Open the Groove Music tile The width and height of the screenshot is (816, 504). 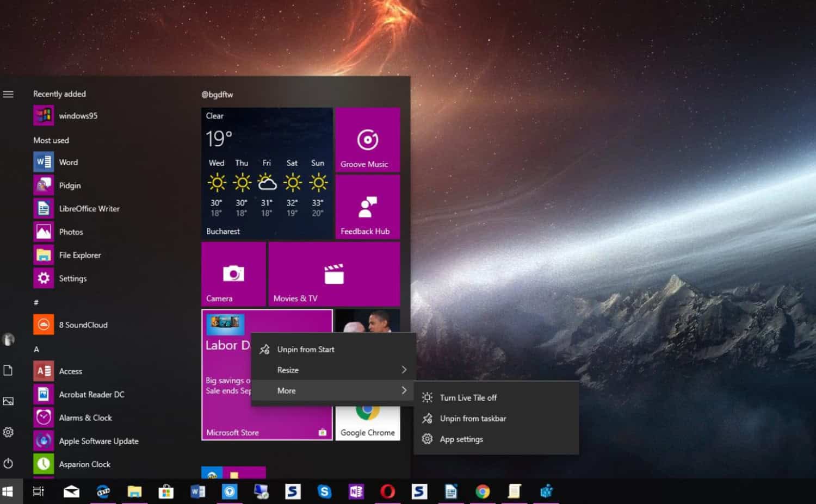(x=368, y=140)
